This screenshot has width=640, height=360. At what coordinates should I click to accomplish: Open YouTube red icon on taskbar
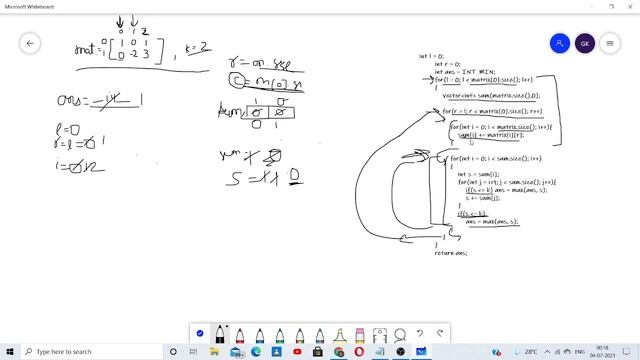point(297,351)
